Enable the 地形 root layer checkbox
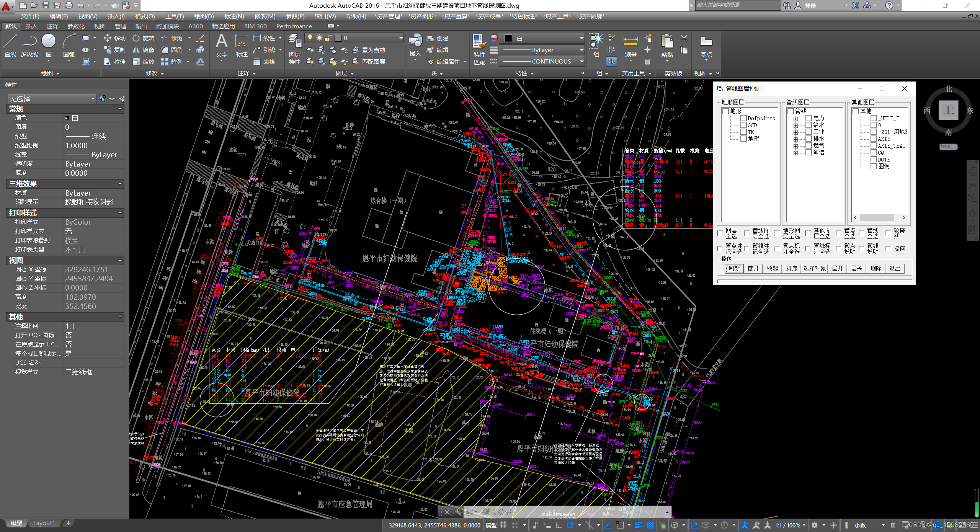 [725, 111]
